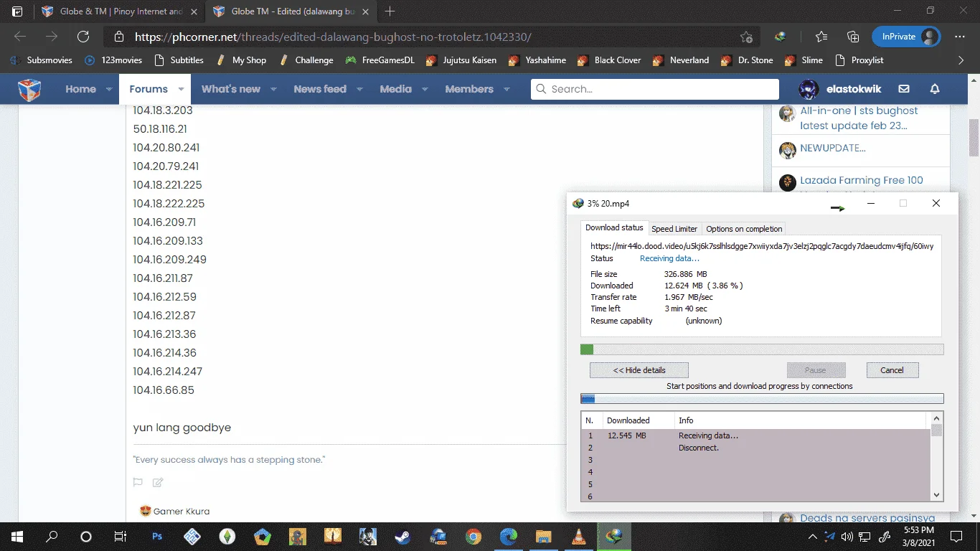The image size is (980, 551).
Task: Open Gamer Kkura's profile link
Action: pos(182,512)
